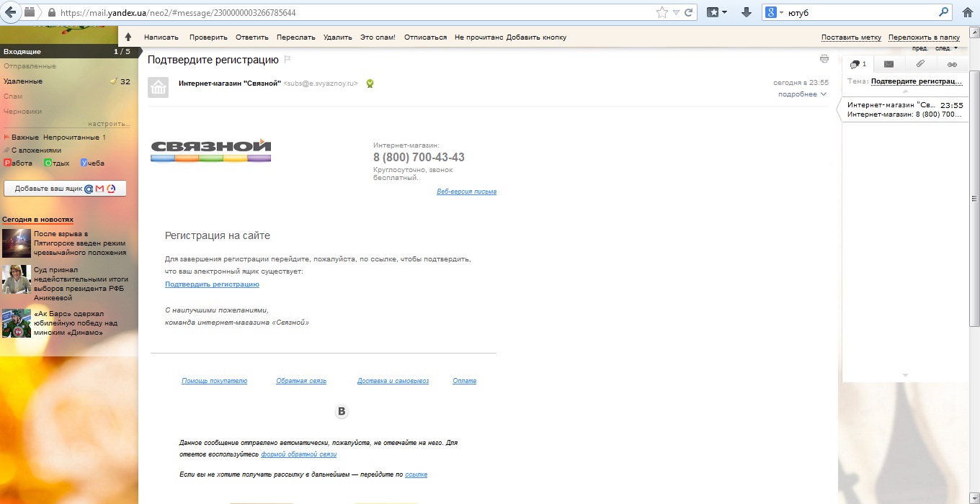
Task: Bookmark this page with the star icon
Action: click(662, 12)
